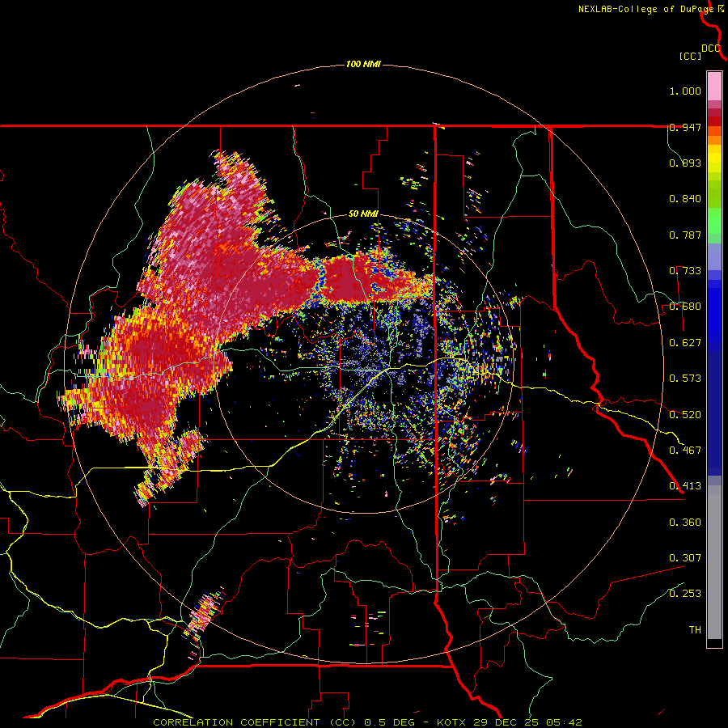
Task: Select the 0.787 scale value
Action: pyautogui.click(x=685, y=235)
